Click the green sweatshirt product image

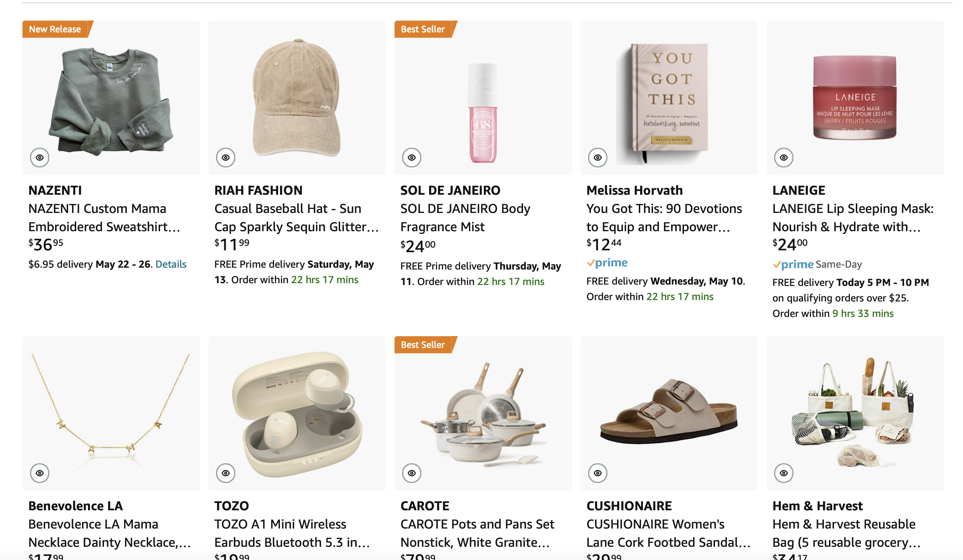[x=111, y=100]
